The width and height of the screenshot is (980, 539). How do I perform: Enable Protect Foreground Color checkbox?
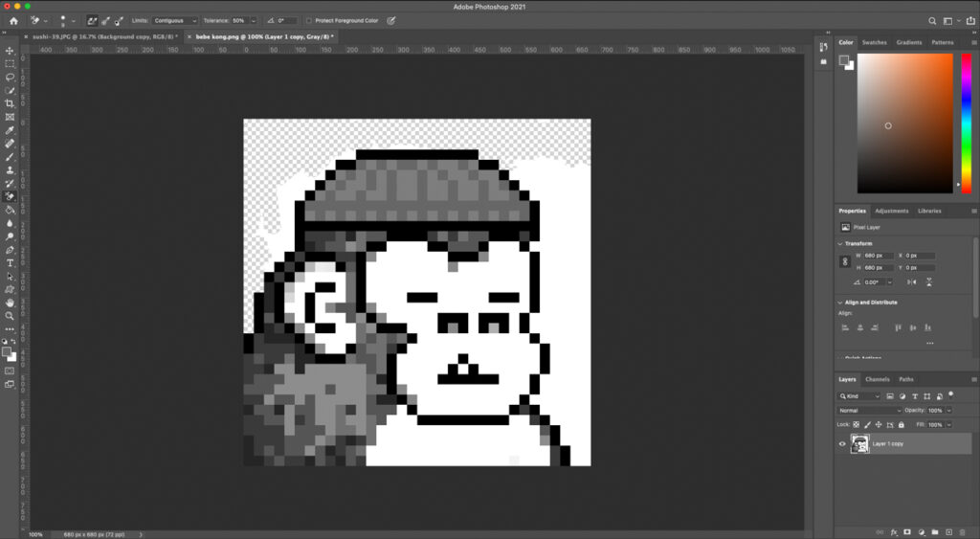pos(309,20)
